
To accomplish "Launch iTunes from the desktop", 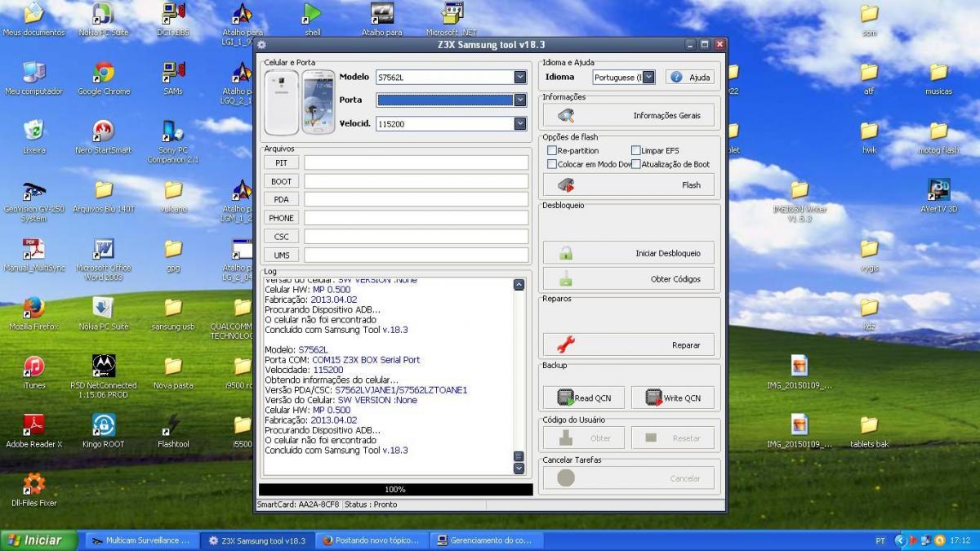I will tap(33, 372).
